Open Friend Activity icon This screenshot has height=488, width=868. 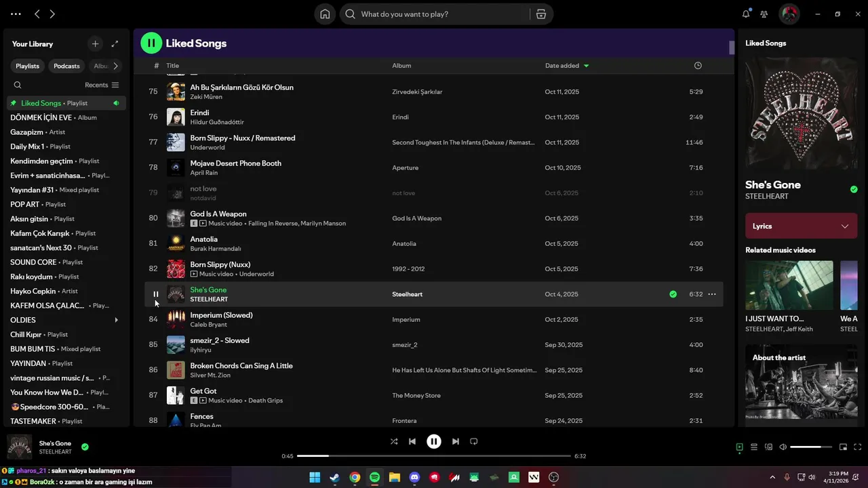764,14
